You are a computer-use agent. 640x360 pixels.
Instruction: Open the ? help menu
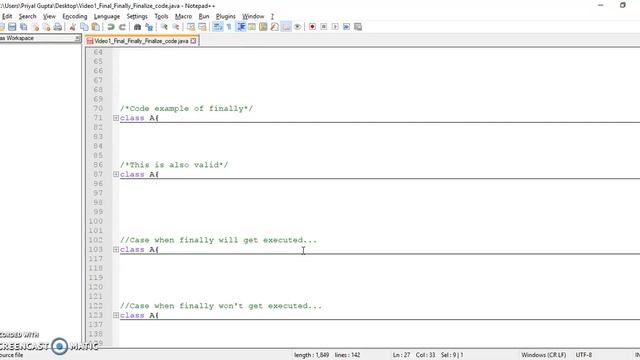272,16
